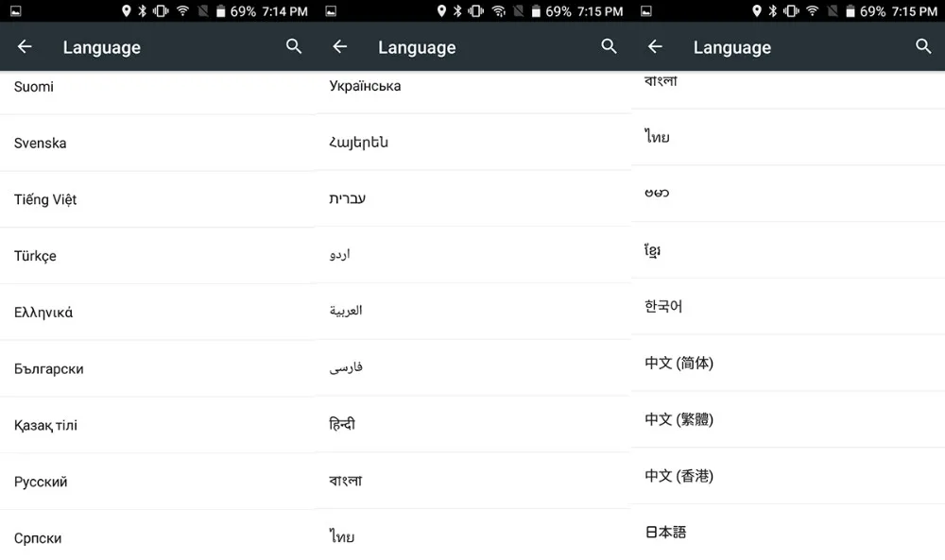Viewport: 945px width, 560px height.
Task: Tap Bluetooth icon above the Українська screen
Action: point(457,10)
